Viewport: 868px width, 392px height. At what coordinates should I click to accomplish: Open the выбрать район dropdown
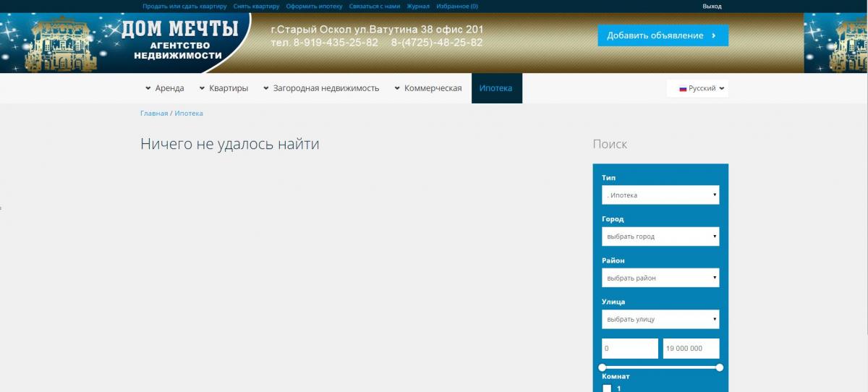[x=660, y=278]
